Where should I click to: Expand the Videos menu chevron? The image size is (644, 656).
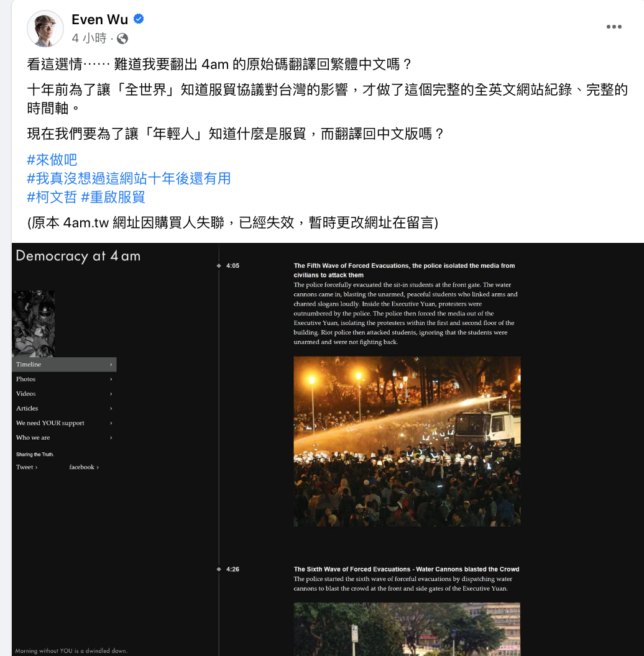(x=111, y=394)
